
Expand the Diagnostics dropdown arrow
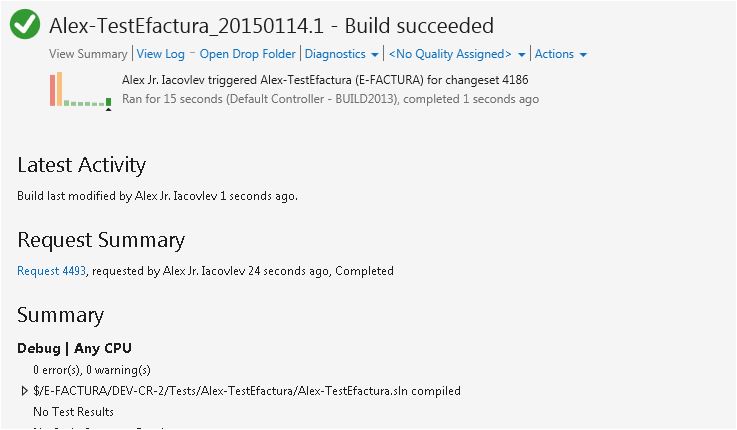point(375,55)
